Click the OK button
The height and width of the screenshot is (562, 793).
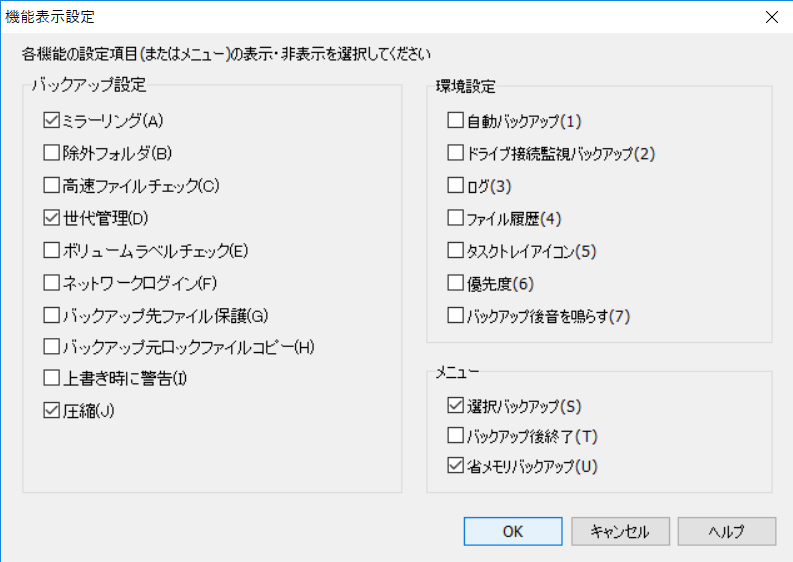(513, 531)
